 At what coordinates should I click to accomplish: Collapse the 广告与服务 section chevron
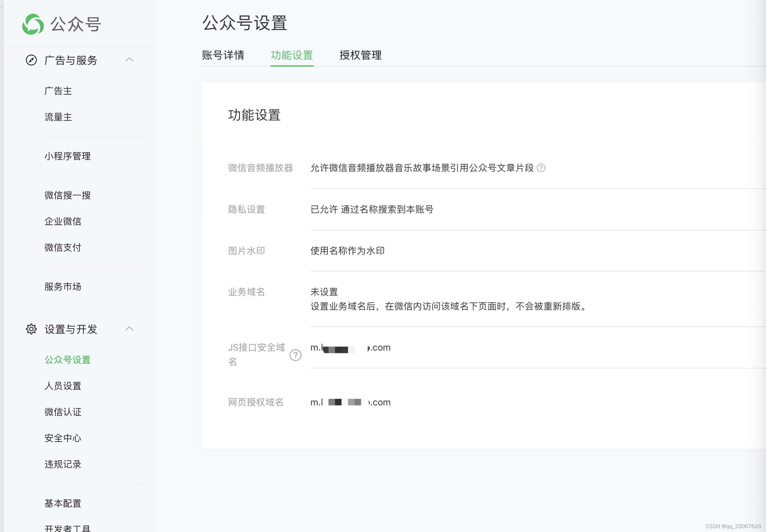tap(129, 60)
